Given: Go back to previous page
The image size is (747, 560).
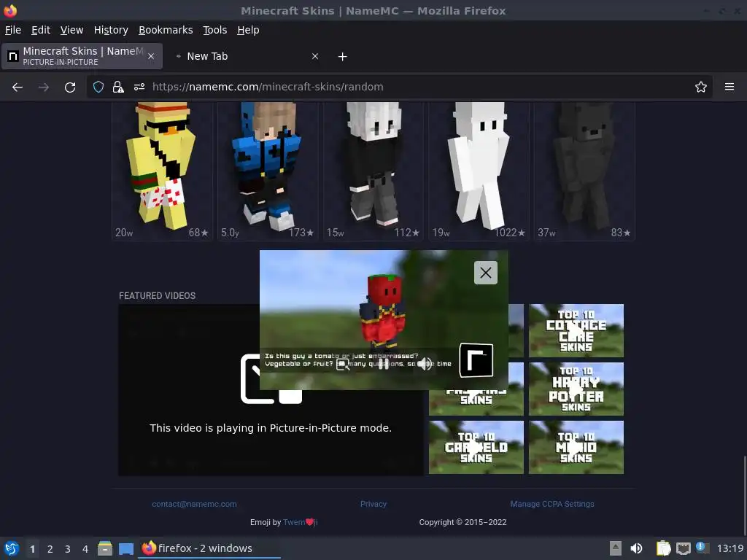Looking at the screenshot, I should [x=18, y=87].
